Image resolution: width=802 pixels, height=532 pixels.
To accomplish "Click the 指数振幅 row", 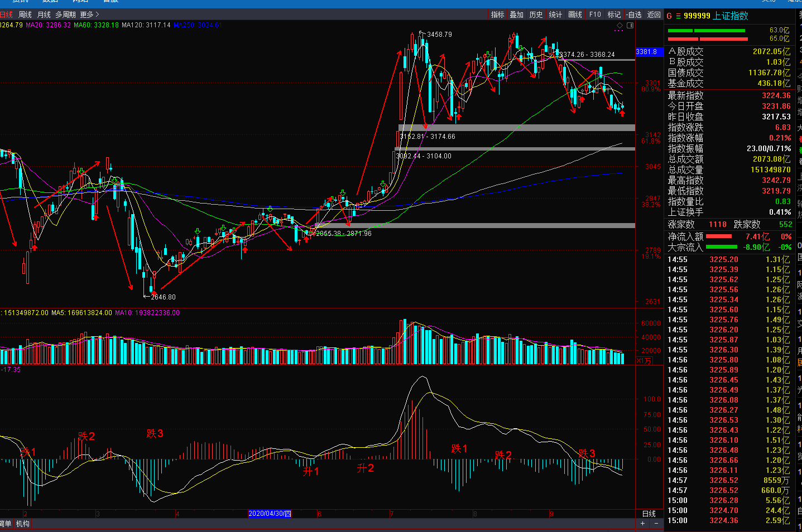I will (729, 148).
